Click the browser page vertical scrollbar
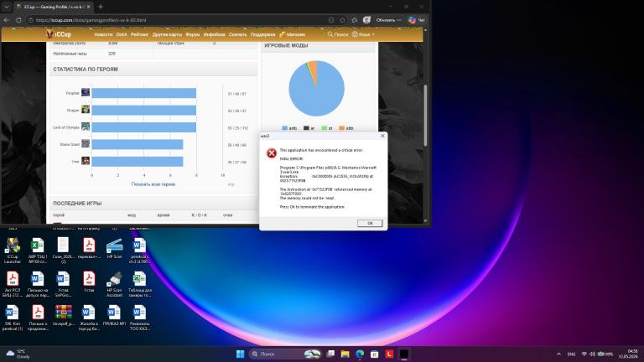Viewport: 644px width, 362px height. [425, 115]
